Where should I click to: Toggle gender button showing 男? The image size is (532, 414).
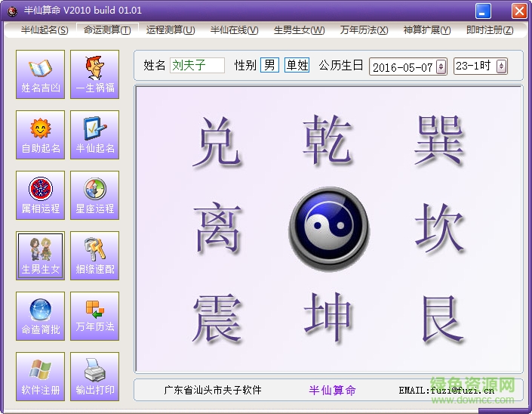(x=269, y=65)
